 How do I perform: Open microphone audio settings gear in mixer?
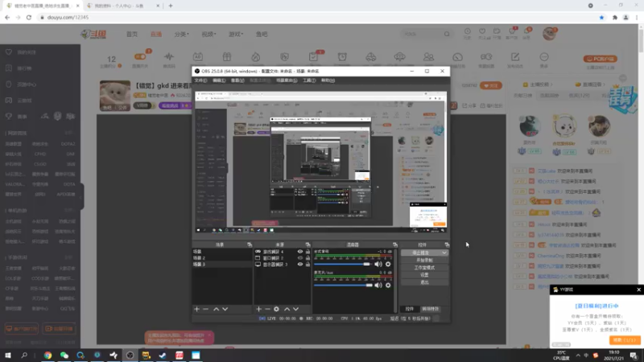tap(388, 286)
